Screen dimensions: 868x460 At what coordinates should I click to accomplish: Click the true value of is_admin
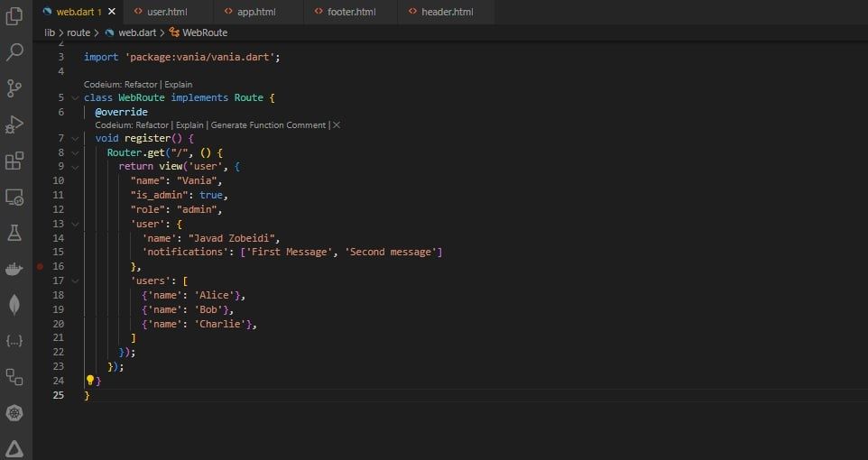coord(211,196)
